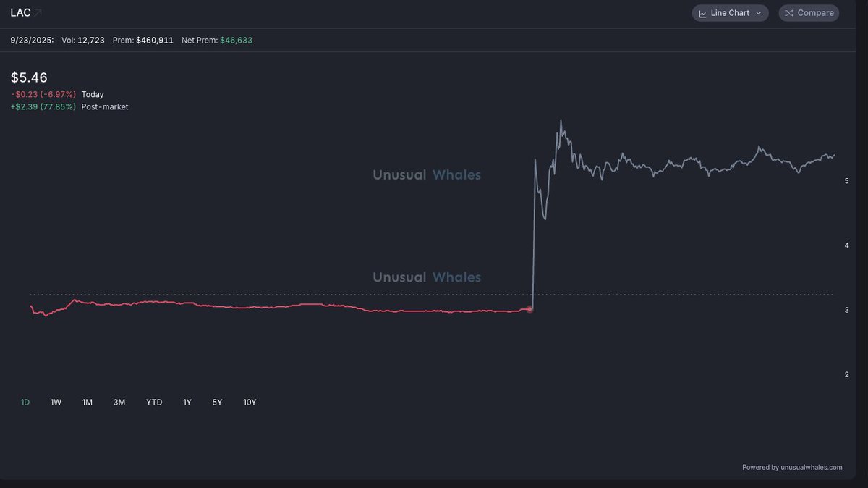Switch to the 1W time range
Screen dimensions: 868x488
56,403
